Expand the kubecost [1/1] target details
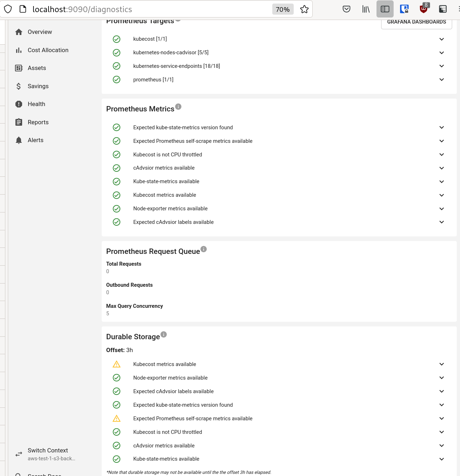 (x=441, y=39)
